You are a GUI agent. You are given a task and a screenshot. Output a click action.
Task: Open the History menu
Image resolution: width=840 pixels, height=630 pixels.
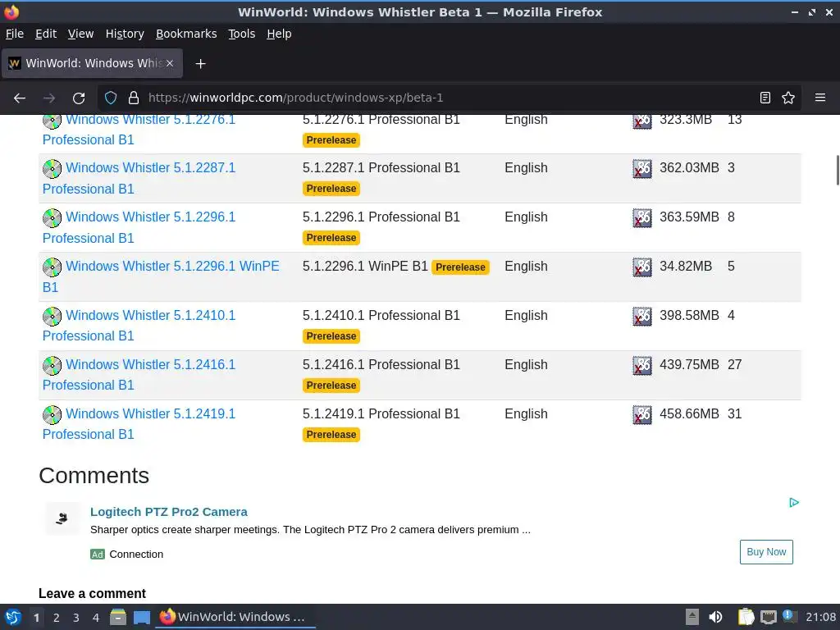tap(125, 34)
